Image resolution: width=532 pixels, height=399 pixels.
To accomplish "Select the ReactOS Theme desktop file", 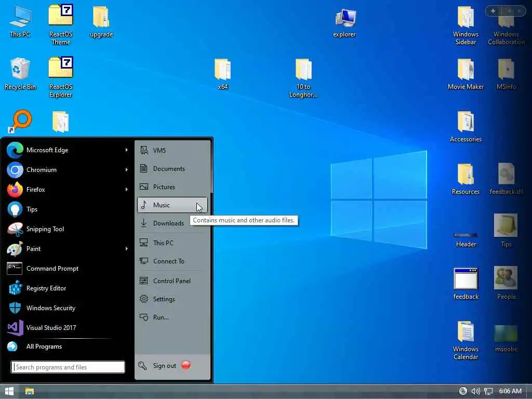I will coord(61,25).
